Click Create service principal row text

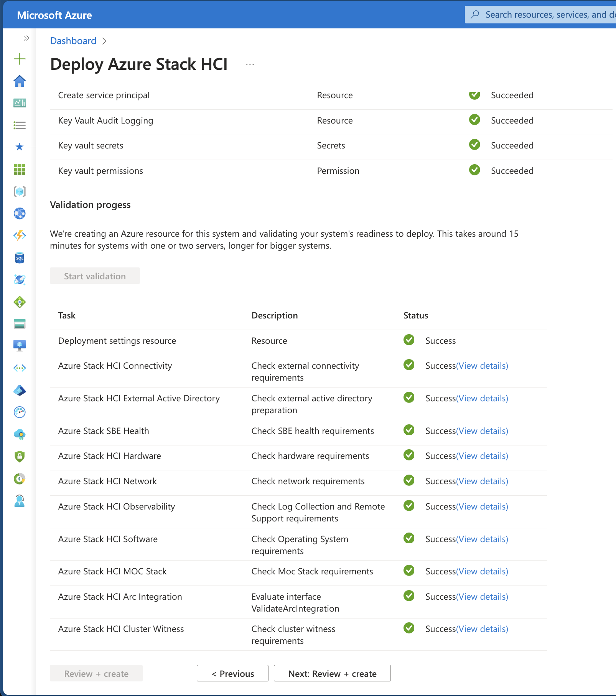click(x=104, y=95)
